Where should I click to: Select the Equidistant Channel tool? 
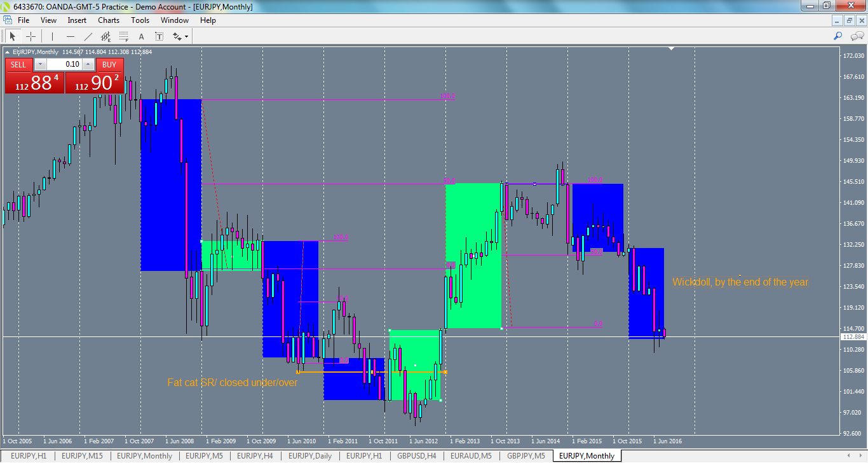click(105, 36)
